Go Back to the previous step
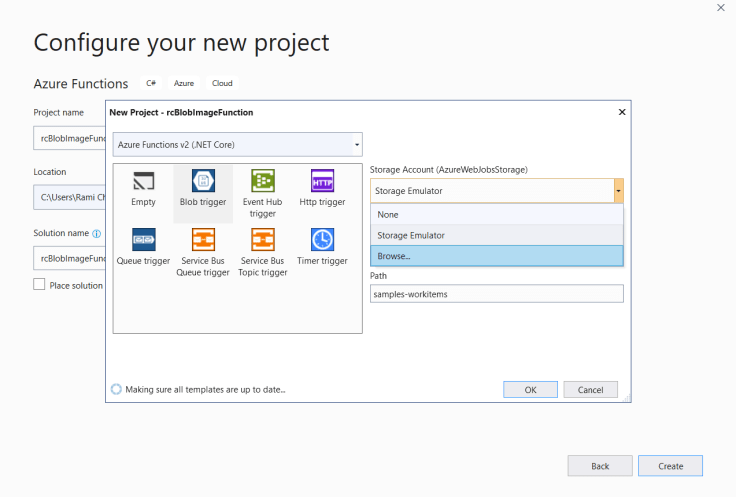The height and width of the screenshot is (497, 736). [x=600, y=466]
